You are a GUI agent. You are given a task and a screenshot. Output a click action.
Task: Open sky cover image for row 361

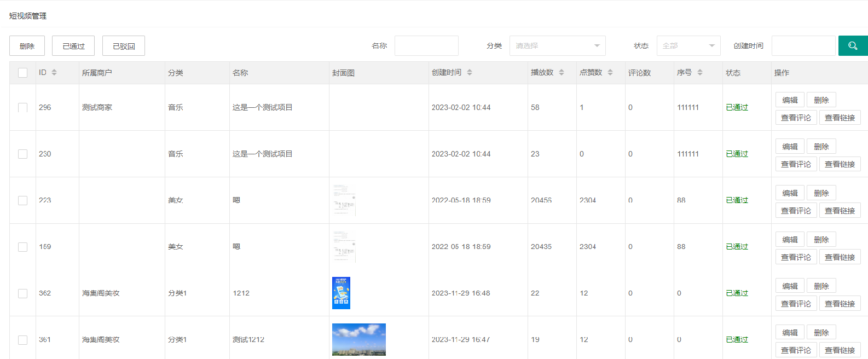358,339
